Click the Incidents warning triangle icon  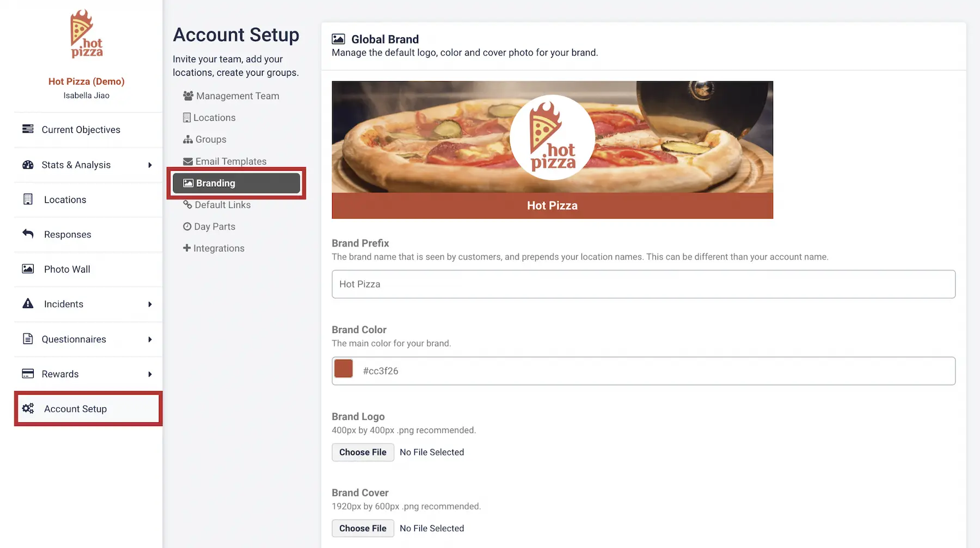tap(28, 303)
